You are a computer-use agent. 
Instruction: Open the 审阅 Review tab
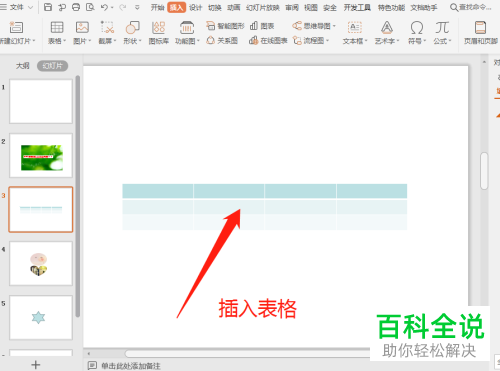292,7
